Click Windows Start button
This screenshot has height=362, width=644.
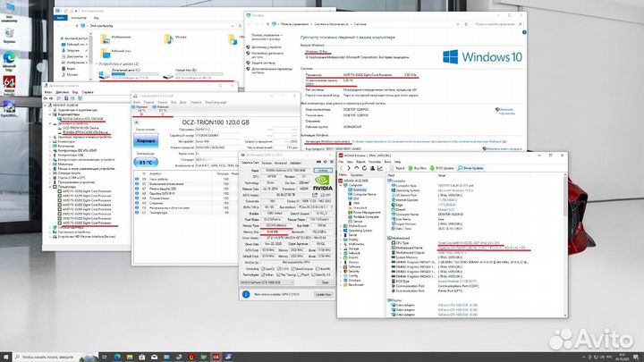tap(5, 357)
